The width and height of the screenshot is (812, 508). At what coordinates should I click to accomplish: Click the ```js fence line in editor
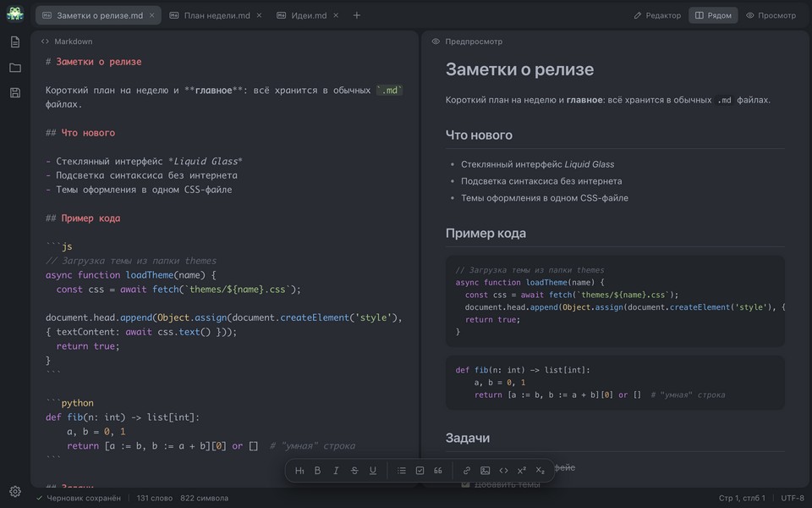click(59, 246)
